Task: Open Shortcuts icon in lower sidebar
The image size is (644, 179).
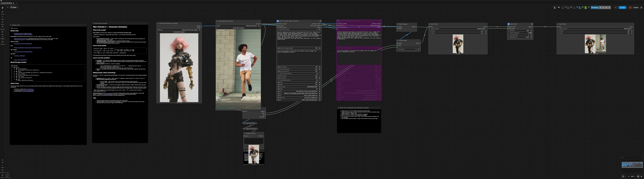Action: click(3, 171)
